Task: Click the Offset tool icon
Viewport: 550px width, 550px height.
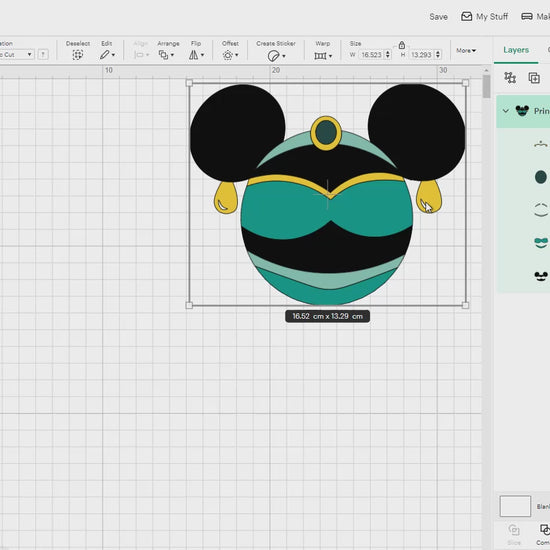Action: point(228,55)
